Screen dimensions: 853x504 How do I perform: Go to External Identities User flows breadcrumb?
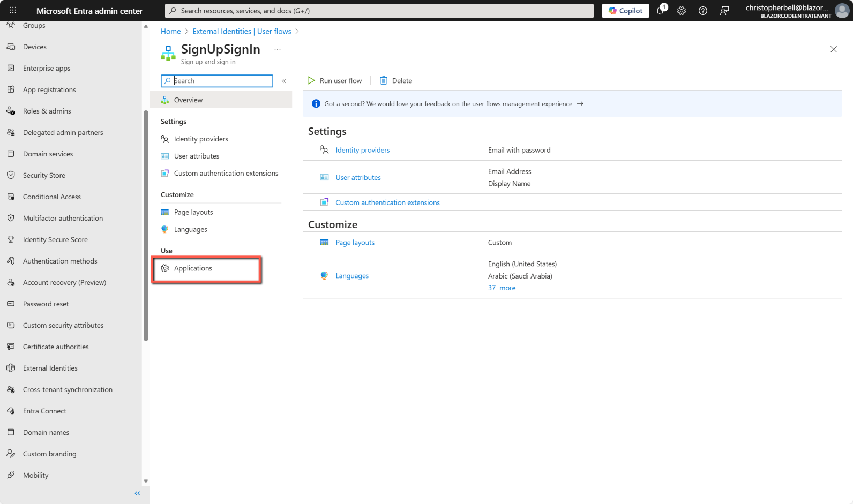coord(242,32)
